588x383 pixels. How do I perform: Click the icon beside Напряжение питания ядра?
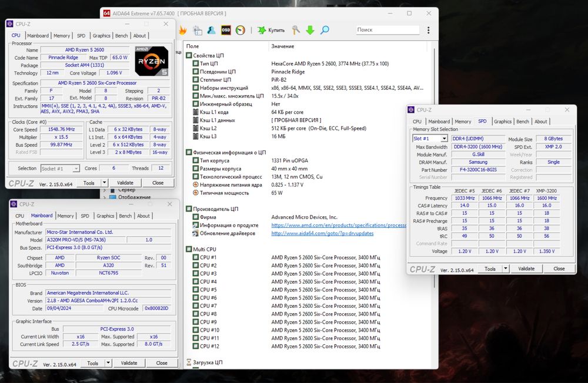(x=195, y=185)
